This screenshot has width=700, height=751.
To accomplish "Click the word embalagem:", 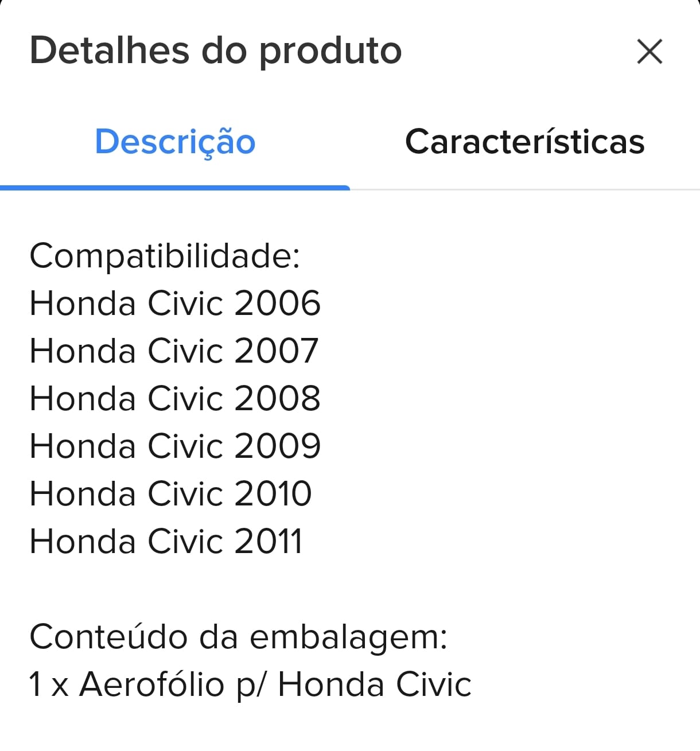I will pos(348,638).
